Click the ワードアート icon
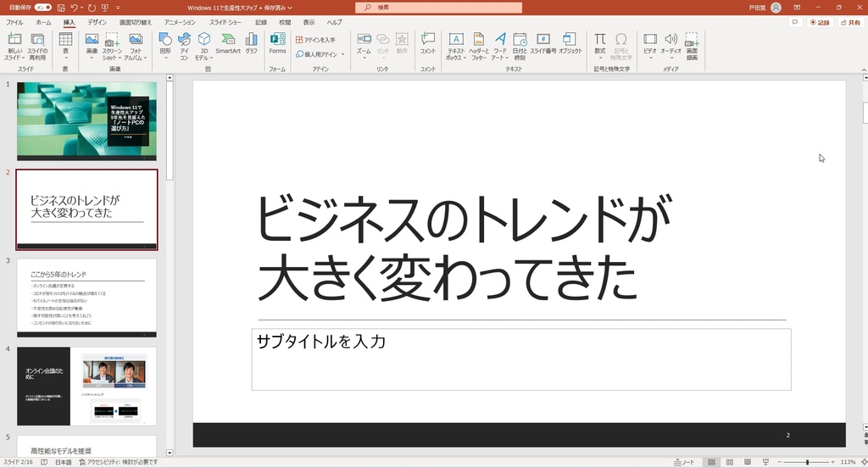 (x=500, y=46)
